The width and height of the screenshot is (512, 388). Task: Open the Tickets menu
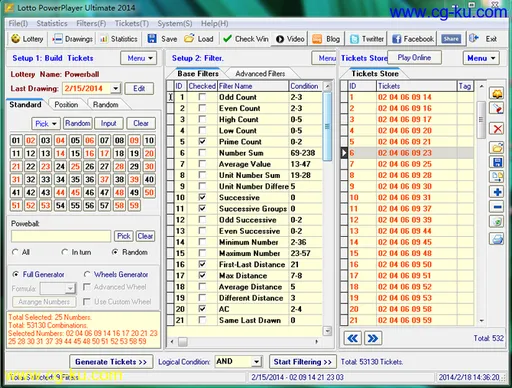(x=132, y=23)
